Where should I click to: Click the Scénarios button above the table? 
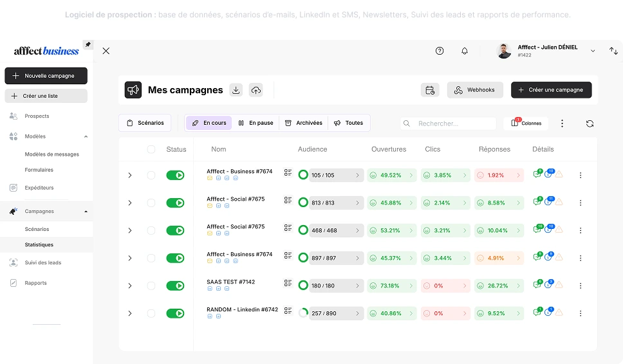[145, 123]
